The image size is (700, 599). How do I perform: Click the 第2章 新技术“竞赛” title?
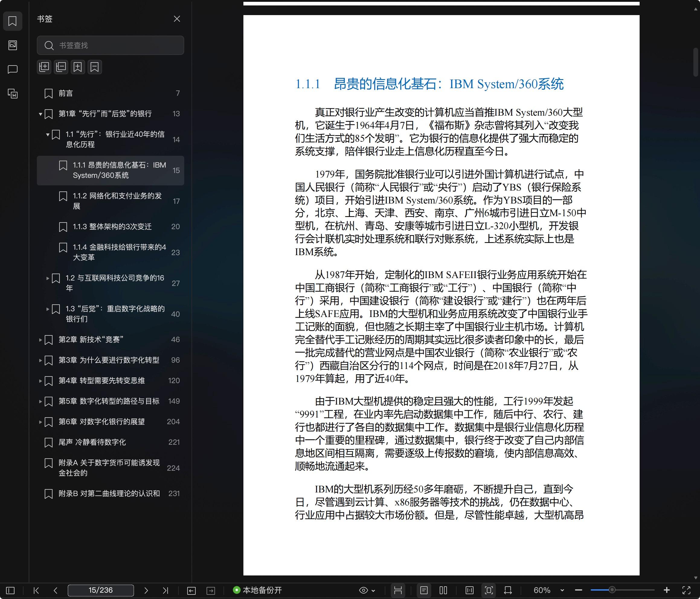tap(91, 340)
